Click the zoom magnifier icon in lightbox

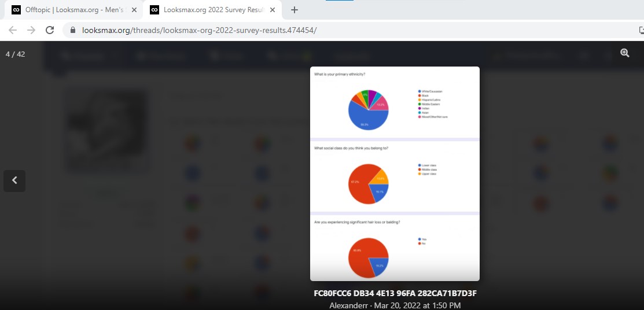point(625,53)
